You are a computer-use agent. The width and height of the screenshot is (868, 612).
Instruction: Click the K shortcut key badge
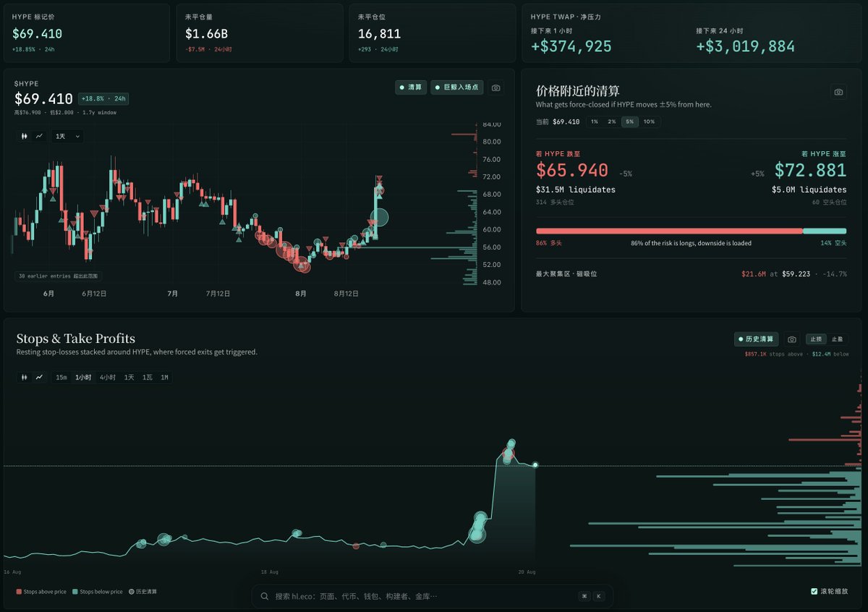click(599, 596)
